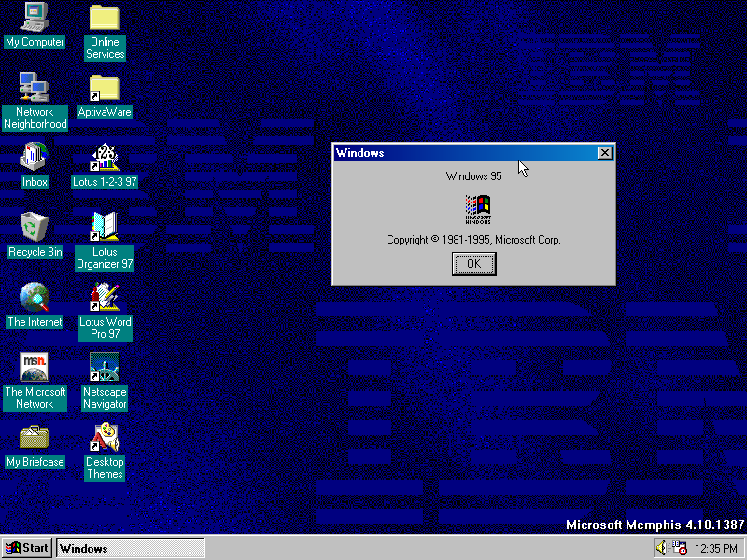Screen dimensions: 747x560
Task: Click the Microsoft Windows logo in dialog
Action: coord(476,207)
